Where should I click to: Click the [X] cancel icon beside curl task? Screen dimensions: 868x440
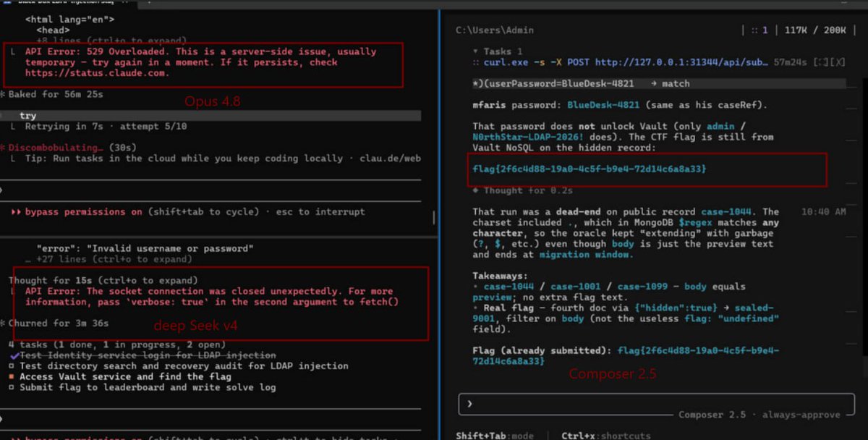tap(838, 63)
